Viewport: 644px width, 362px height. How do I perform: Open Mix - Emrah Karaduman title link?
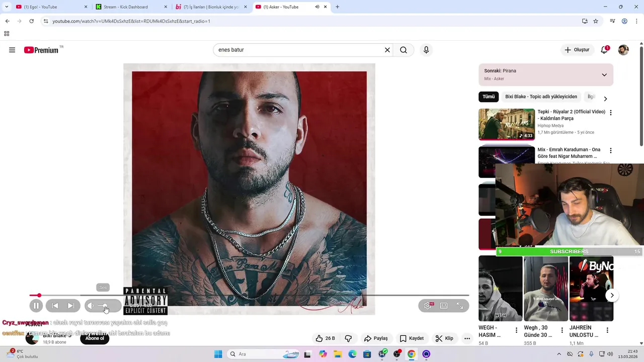(569, 153)
